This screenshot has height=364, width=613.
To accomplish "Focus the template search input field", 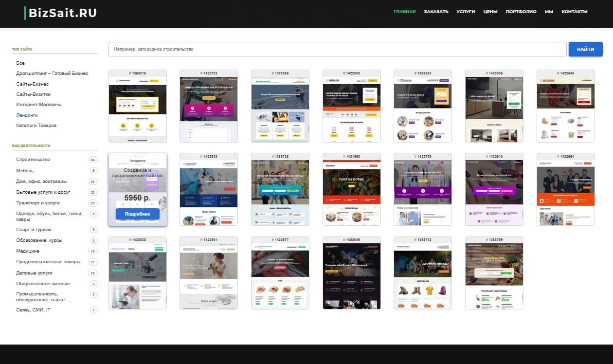I will pyautogui.click(x=337, y=49).
